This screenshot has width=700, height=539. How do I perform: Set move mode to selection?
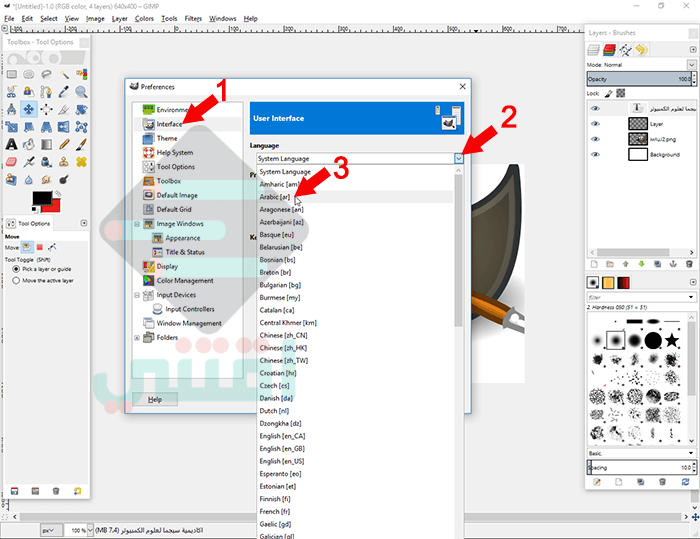(x=40, y=247)
